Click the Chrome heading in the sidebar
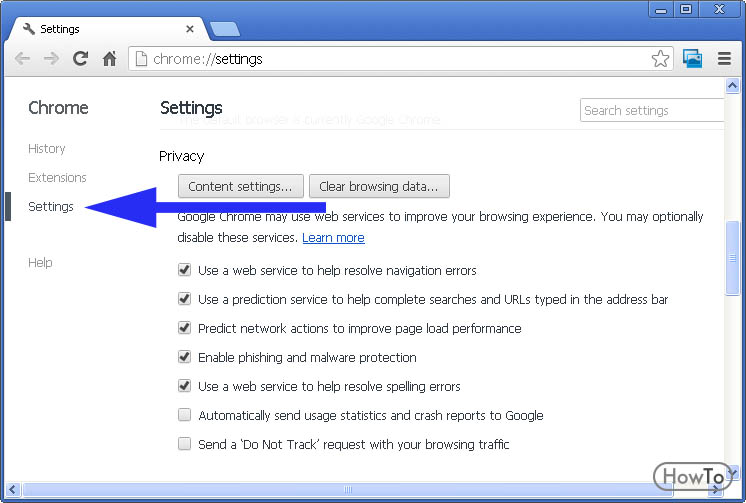 click(58, 108)
